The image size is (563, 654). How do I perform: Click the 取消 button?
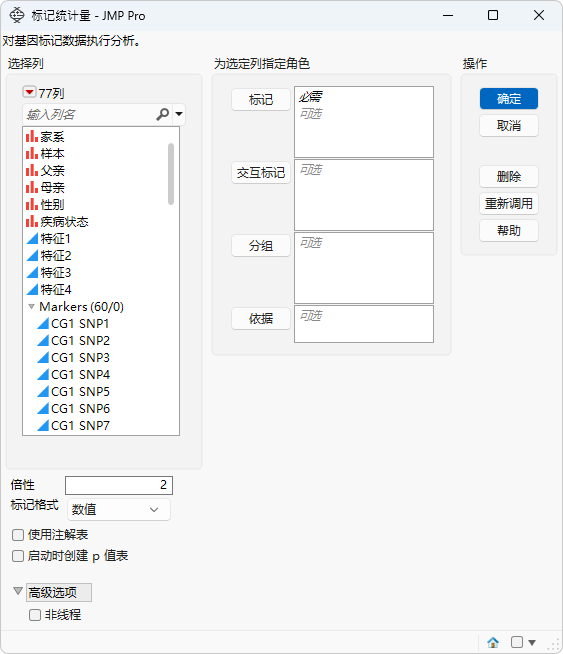[x=509, y=126]
